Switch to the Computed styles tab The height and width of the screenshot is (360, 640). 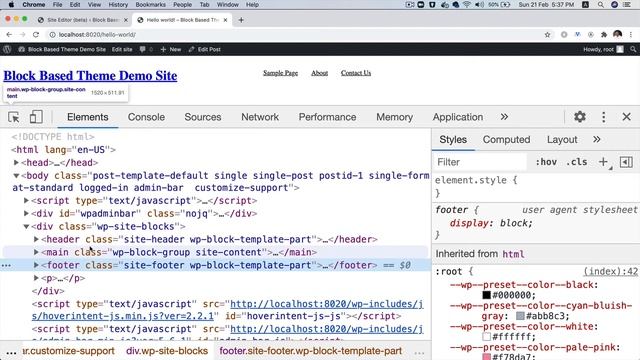coord(506,140)
